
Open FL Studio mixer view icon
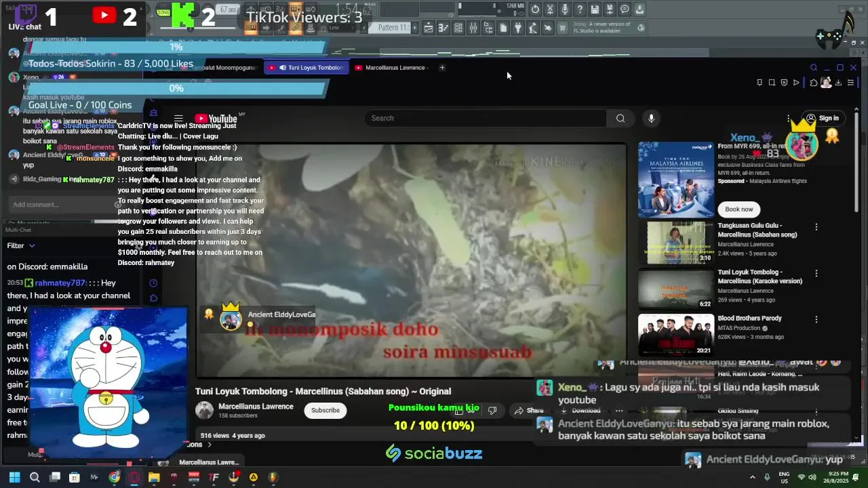pos(473,28)
